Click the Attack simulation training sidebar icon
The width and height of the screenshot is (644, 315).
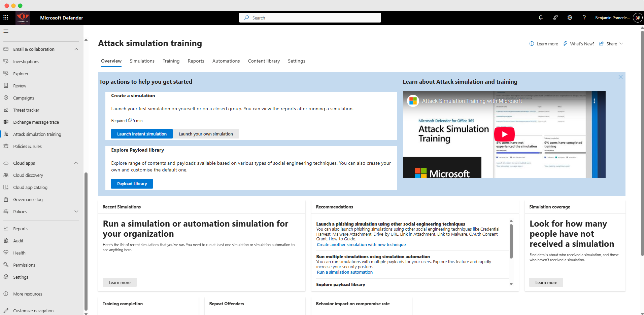pyautogui.click(x=6, y=134)
